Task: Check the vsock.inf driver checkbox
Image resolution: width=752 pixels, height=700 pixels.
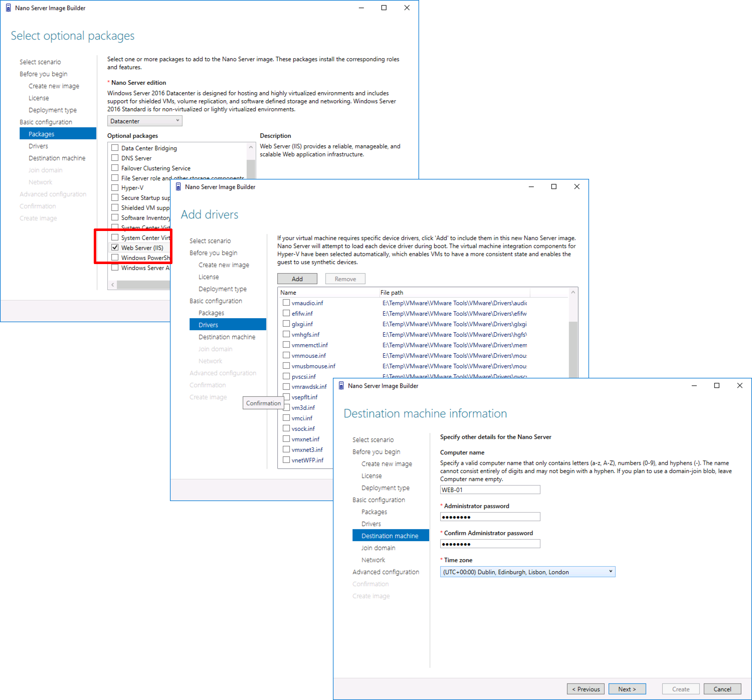Action: pyautogui.click(x=286, y=428)
